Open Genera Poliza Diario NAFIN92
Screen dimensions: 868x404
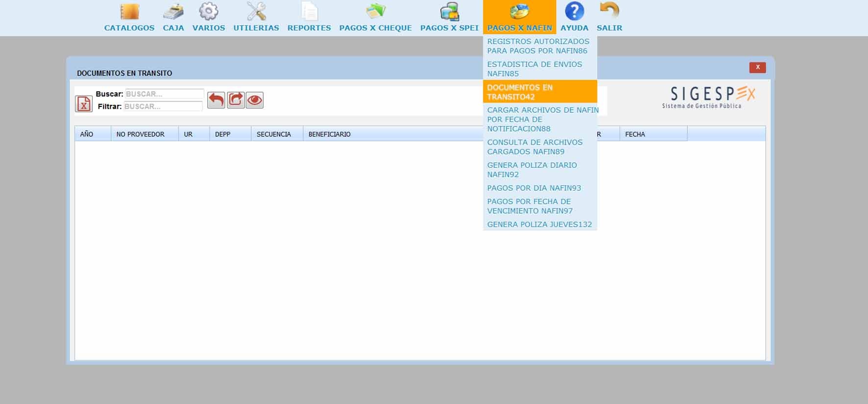click(540, 170)
